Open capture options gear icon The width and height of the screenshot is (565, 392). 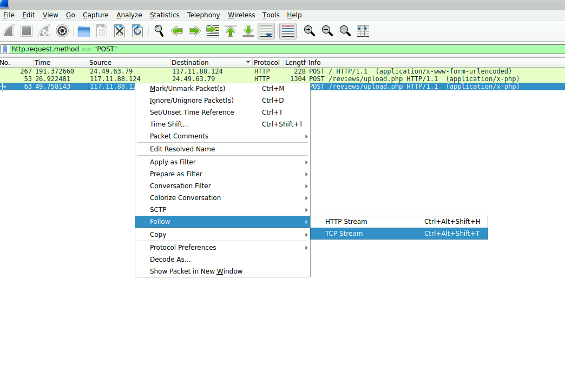(x=62, y=31)
